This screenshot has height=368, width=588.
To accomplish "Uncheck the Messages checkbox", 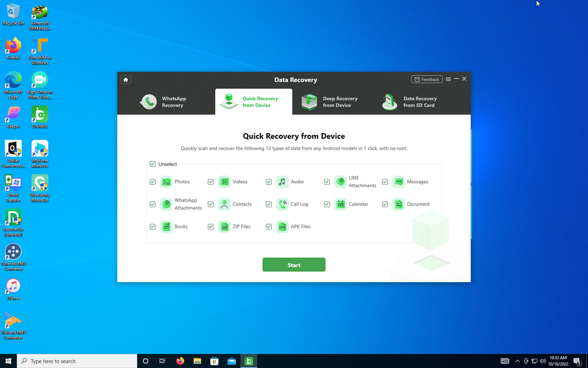I will tap(385, 181).
